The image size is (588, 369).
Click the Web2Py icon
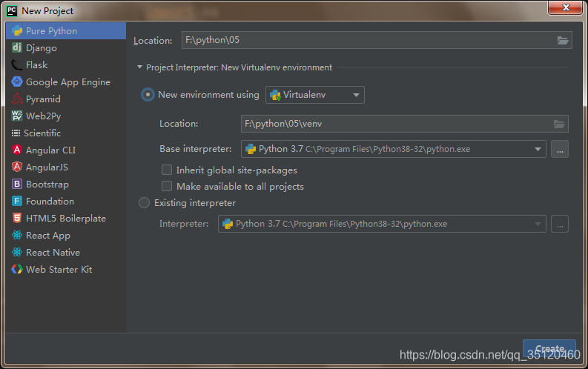click(17, 116)
